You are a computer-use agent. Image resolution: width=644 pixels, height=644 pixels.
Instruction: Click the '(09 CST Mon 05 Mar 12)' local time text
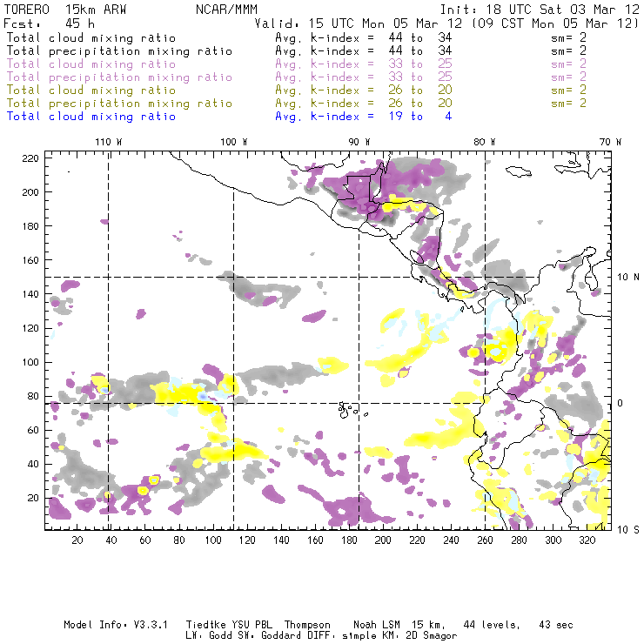point(554,23)
